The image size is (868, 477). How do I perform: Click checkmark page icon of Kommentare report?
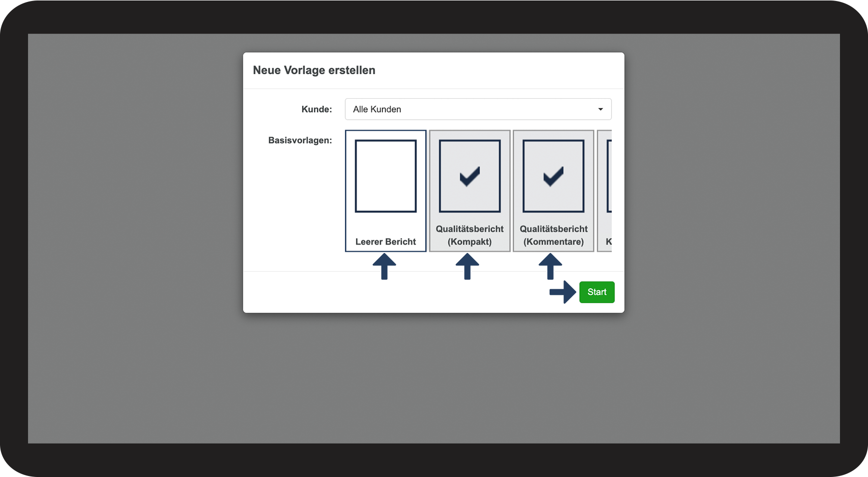pos(554,176)
